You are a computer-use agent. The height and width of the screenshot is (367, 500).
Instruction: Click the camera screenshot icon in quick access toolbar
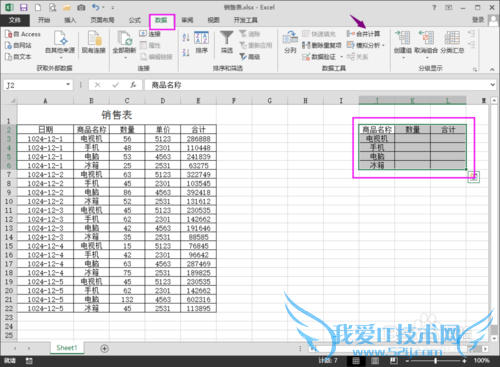pos(81,7)
